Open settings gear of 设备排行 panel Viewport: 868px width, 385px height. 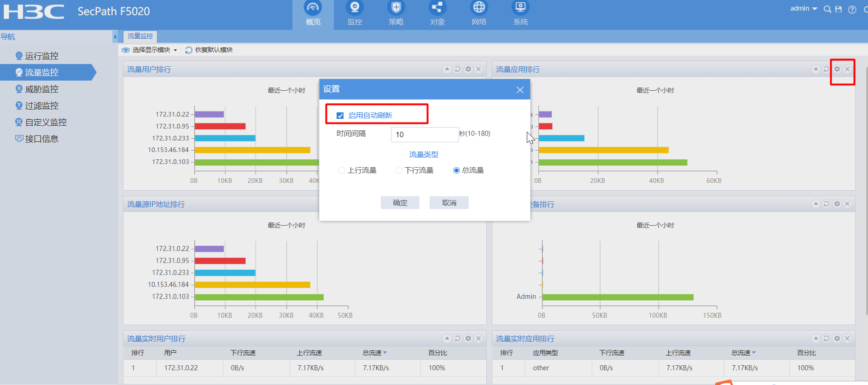point(837,204)
